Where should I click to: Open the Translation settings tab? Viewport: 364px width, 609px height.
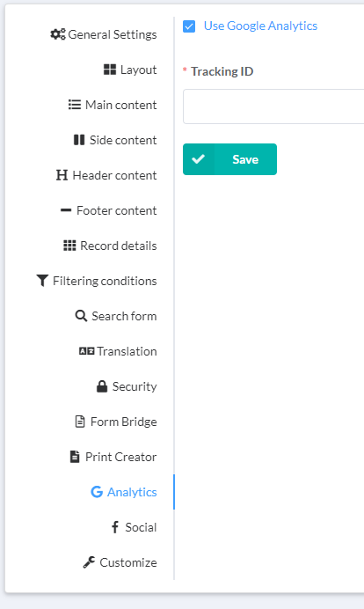coord(118,351)
